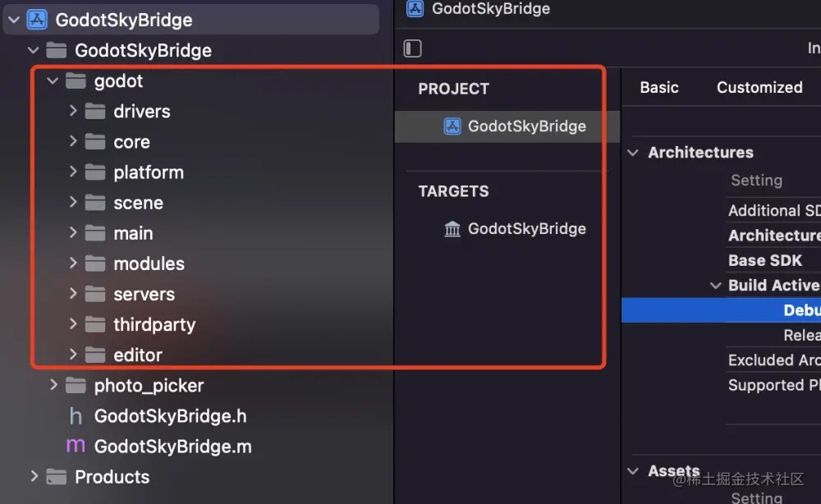Expand the thirdparty folder chevron
This screenshot has width=821, height=504.
(73, 324)
